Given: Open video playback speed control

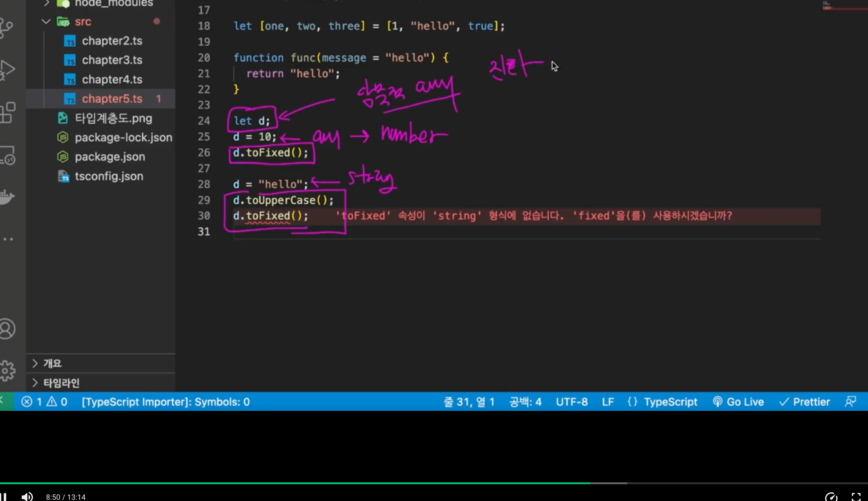Looking at the screenshot, I should [831, 497].
